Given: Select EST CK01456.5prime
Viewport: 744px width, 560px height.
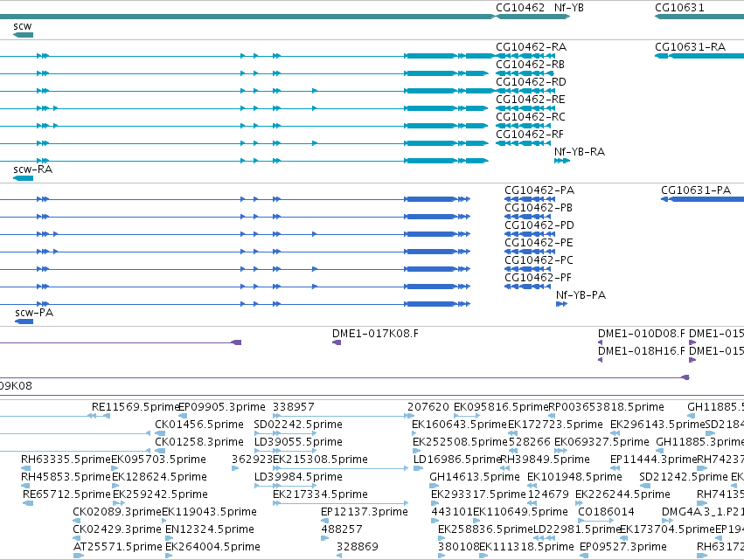Looking at the screenshot, I should point(199,425).
